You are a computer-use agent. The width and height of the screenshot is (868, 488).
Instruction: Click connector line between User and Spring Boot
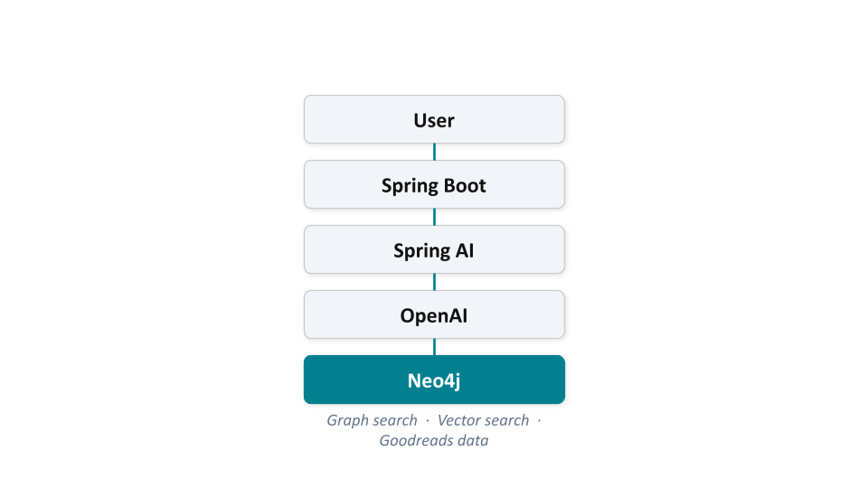[x=434, y=152]
